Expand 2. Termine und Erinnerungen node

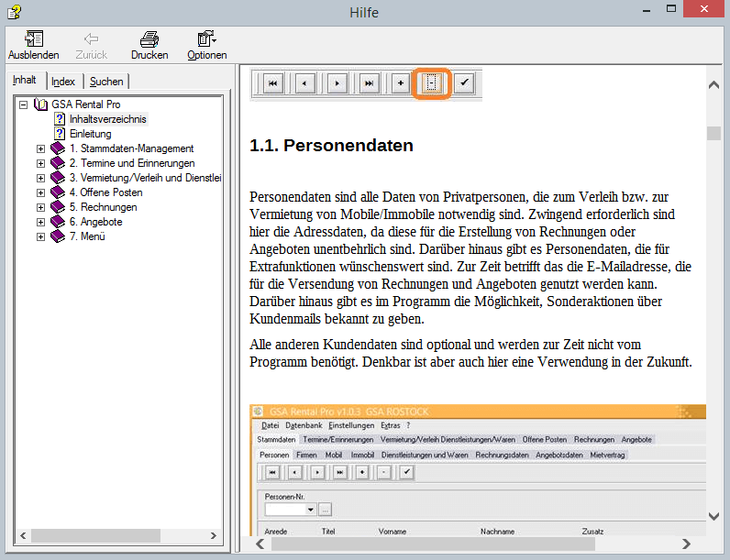(40, 163)
